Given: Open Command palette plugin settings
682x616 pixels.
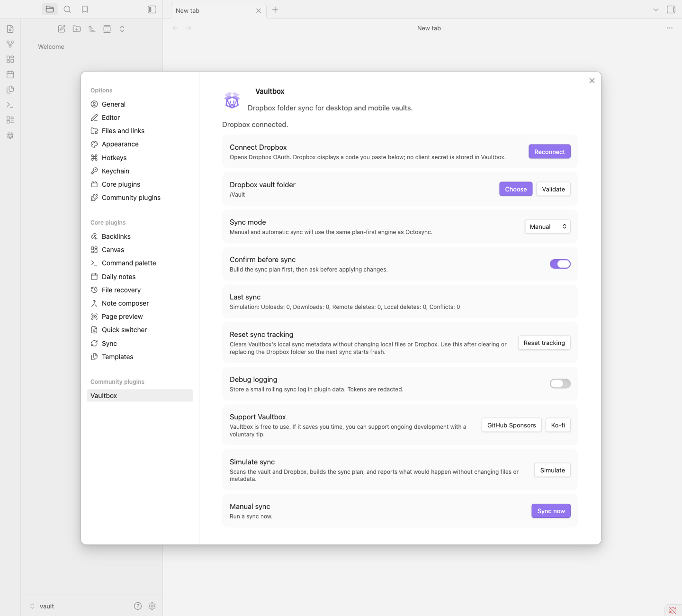Looking at the screenshot, I should [140, 263].
